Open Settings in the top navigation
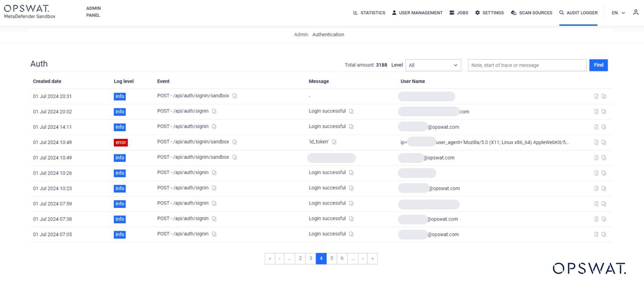This screenshot has height=292, width=644. pos(489,13)
